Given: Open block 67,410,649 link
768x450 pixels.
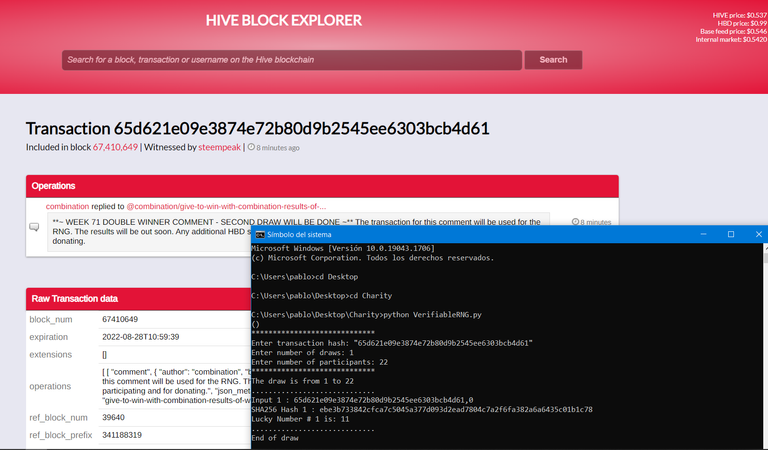Looking at the screenshot, I should [115, 147].
